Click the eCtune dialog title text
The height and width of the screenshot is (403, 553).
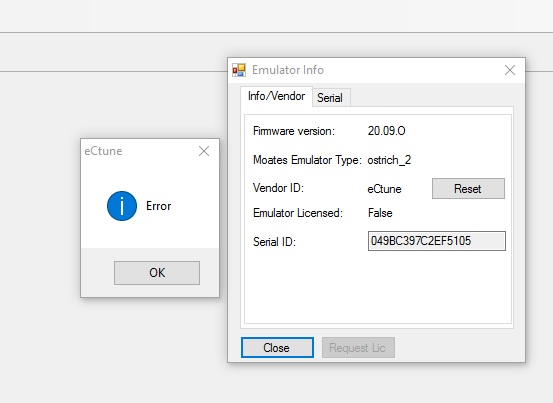(103, 151)
